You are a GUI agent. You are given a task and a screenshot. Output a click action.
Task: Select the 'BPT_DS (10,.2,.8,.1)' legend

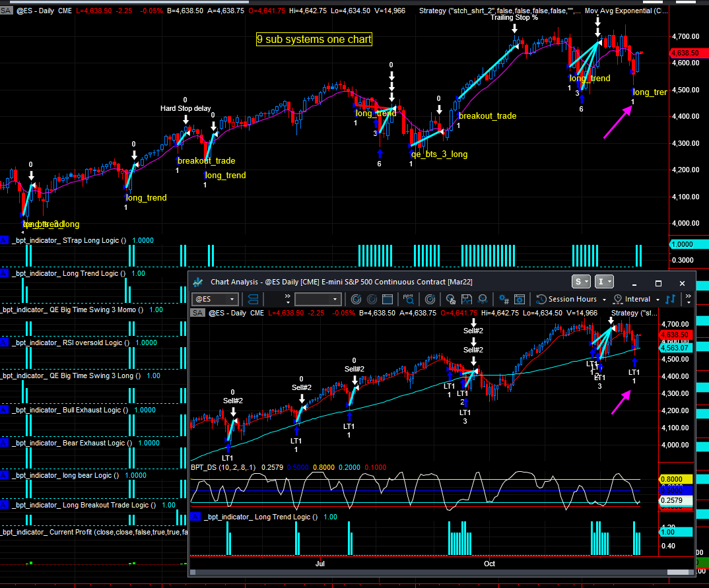223,467
